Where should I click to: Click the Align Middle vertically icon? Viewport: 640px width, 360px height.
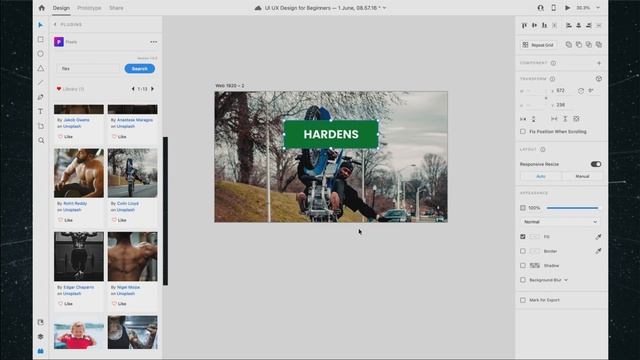tap(534, 25)
